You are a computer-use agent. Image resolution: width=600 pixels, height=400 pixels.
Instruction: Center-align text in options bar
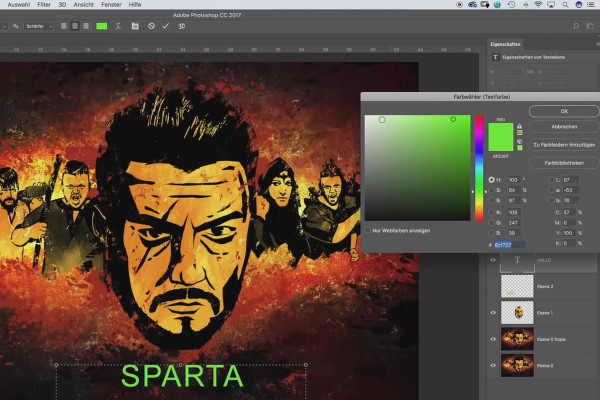coord(75,26)
